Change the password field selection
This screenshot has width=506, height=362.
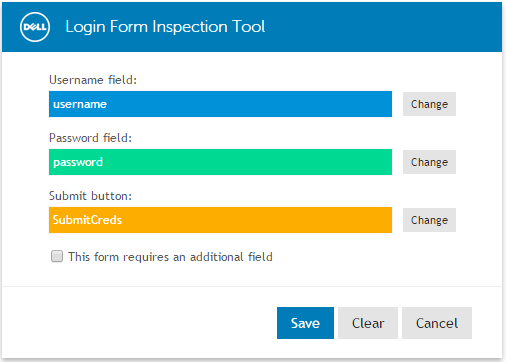pyautogui.click(x=429, y=162)
